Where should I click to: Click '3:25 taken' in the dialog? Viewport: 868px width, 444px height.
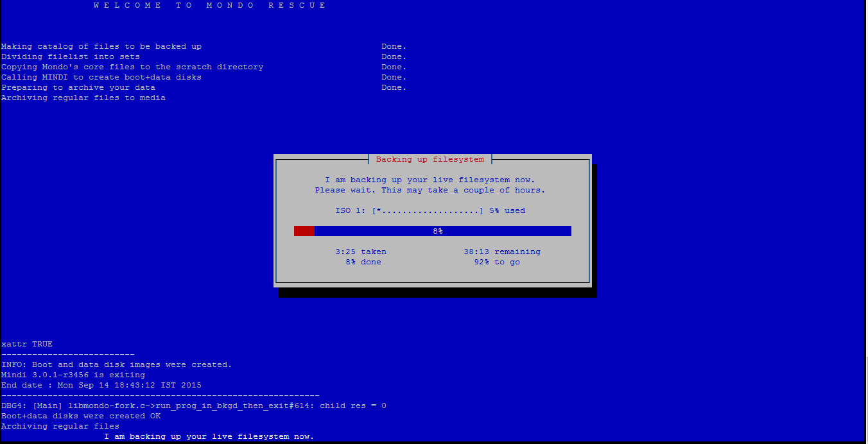[361, 252]
